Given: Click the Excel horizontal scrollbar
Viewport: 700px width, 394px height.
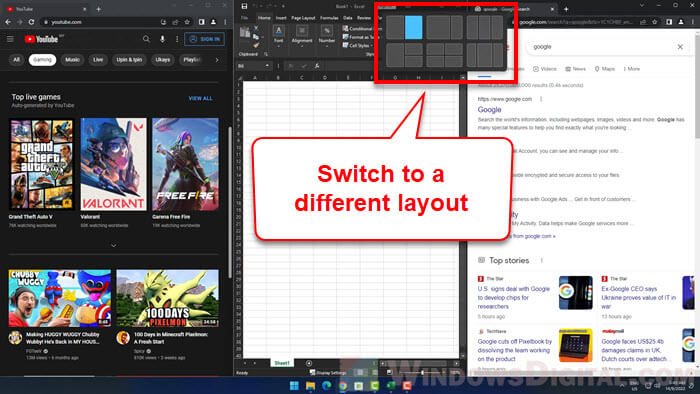Looking at the screenshot, I should (420, 364).
